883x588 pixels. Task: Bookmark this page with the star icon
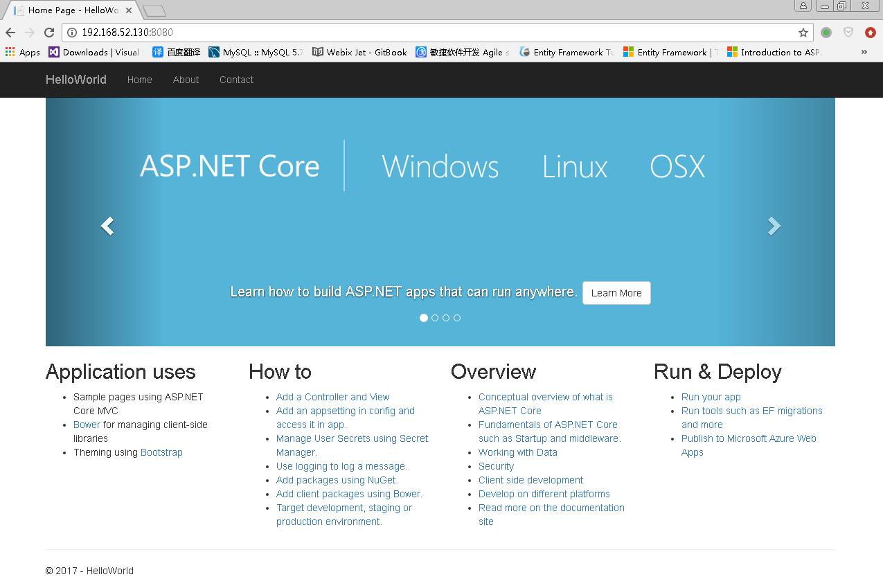click(803, 33)
